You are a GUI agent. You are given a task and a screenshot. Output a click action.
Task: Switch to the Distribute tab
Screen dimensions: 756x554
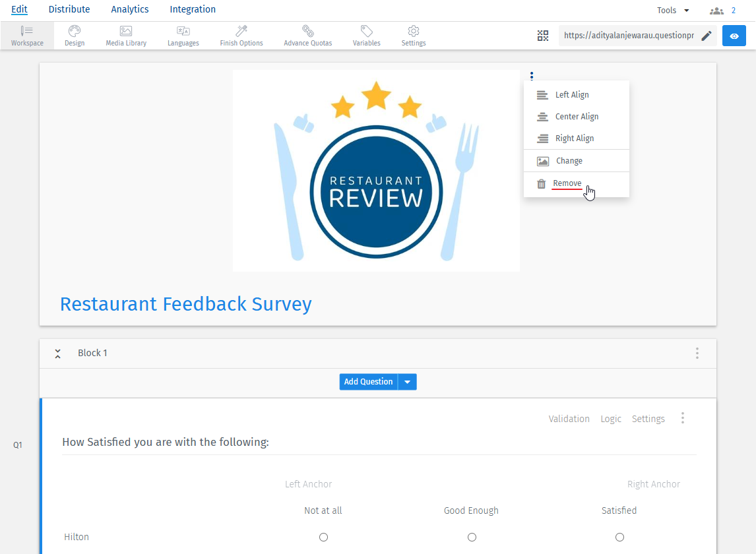69,9
